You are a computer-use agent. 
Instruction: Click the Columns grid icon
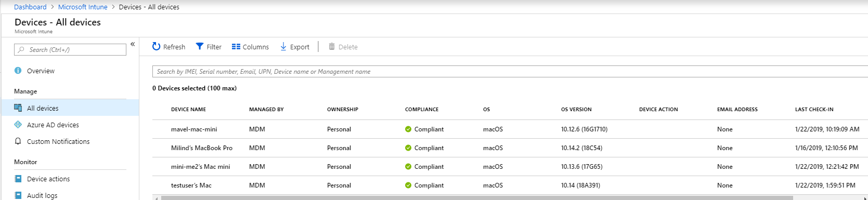tap(236, 46)
